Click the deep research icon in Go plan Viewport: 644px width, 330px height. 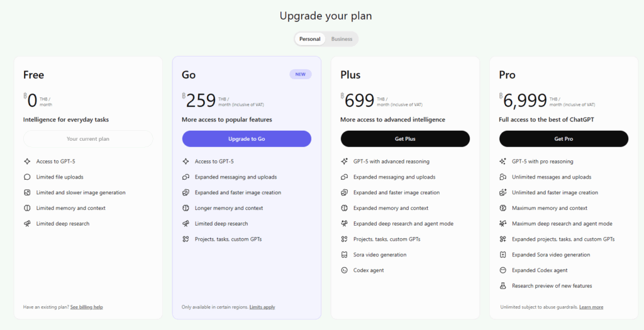(186, 224)
